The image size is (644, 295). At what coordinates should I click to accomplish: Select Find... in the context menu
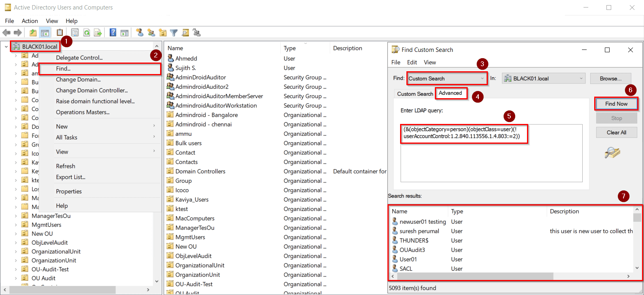(x=63, y=69)
